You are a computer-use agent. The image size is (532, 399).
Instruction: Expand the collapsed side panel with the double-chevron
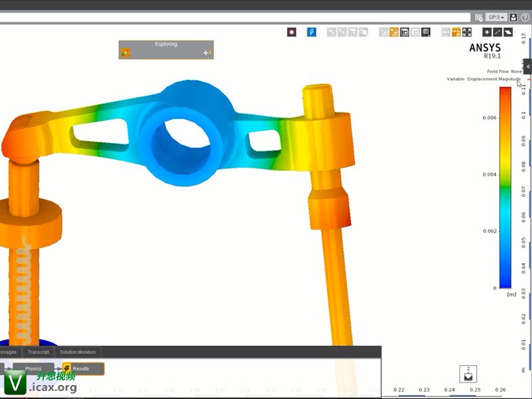point(527,66)
